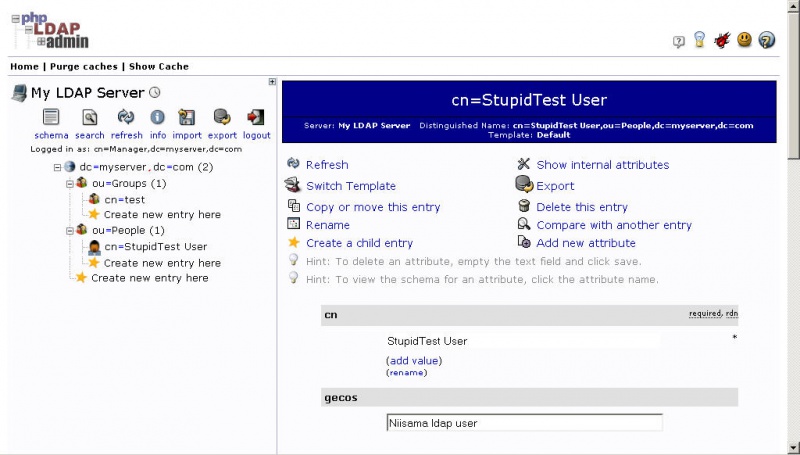Select the cn=test group entry
The image size is (800, 455).
[124, 200]
